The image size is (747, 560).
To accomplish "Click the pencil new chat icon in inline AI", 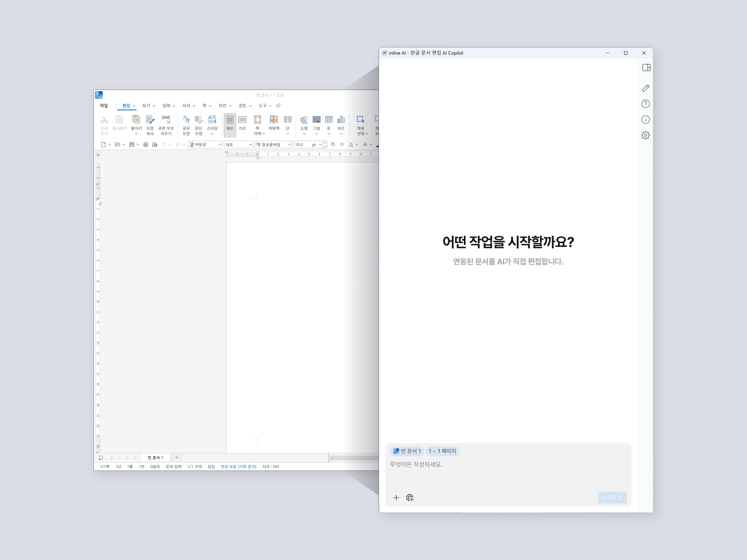I will 646,88.
